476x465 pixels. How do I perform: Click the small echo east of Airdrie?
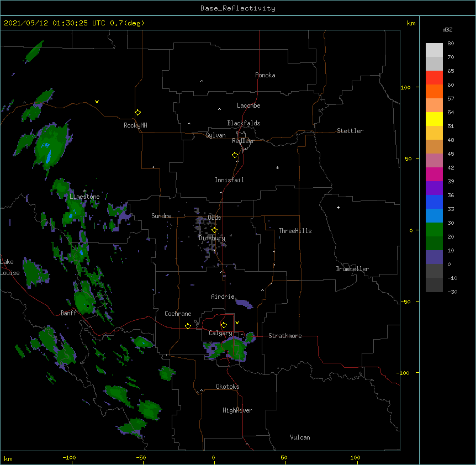tap(244, 304)
